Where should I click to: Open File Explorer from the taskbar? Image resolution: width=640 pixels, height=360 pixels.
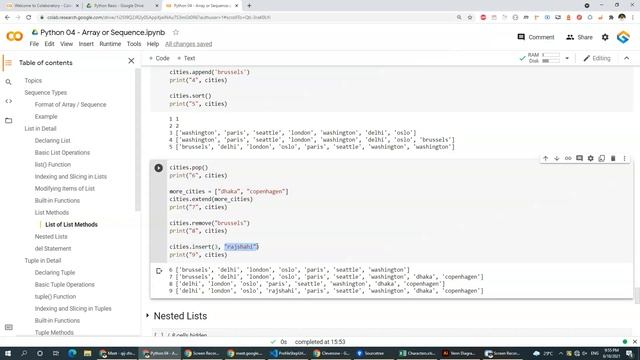tap(87, 353)
